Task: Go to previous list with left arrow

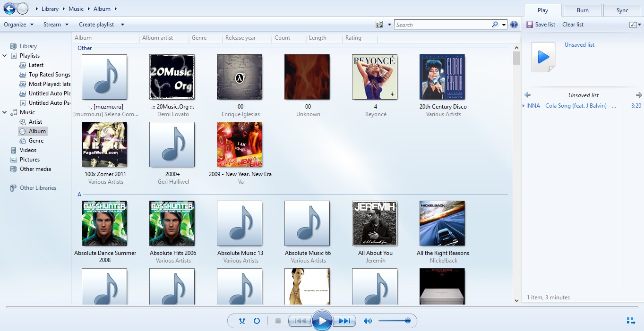Action: coord(528,95)
